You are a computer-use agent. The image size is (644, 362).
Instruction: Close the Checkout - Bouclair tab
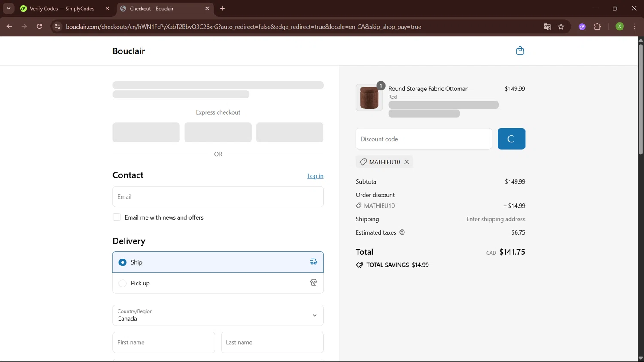(x=207, y=9)
